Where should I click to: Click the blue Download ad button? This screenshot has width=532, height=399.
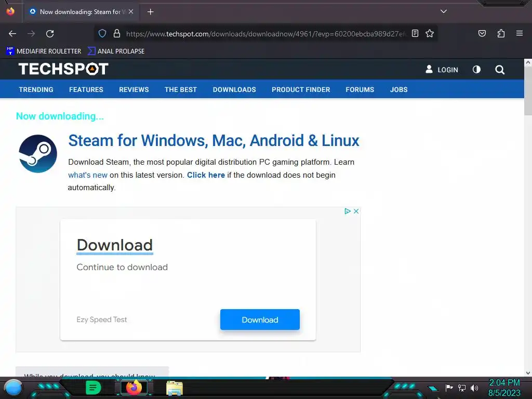pyautogui.click(x=260, y=320)
